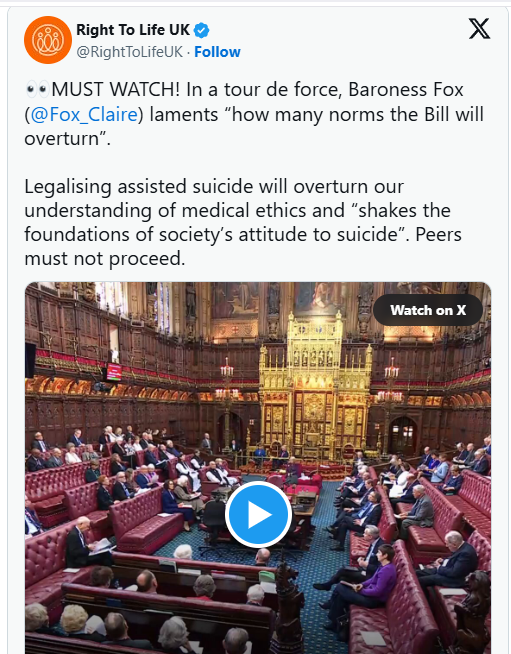Click the Watch on X button
Viewport: 511px width, 654px height.
point(428,310)
